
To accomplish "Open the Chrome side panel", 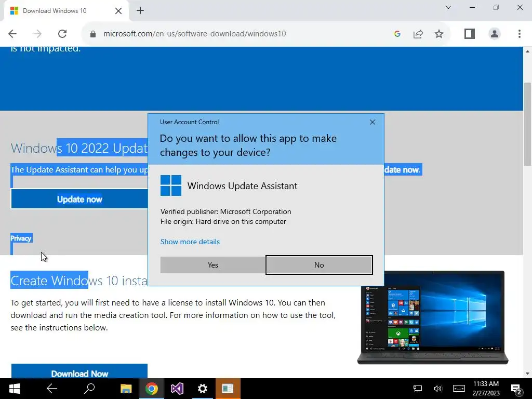I will [x=470, y=34].
